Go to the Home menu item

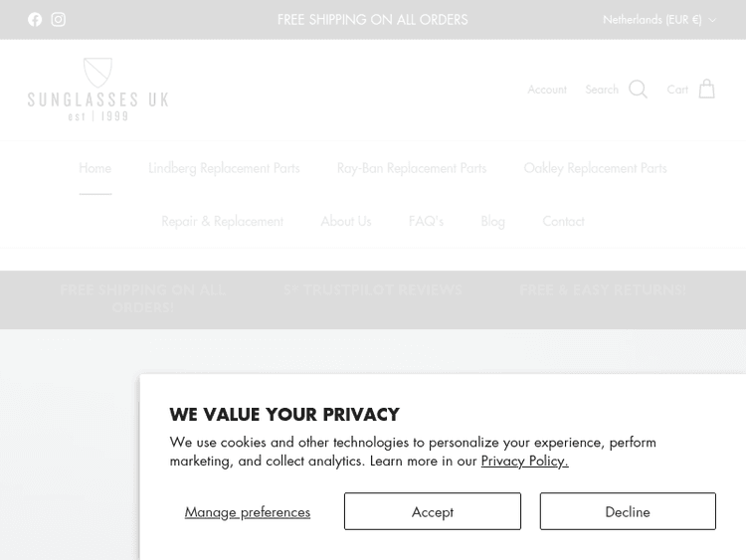coord(95,168)
